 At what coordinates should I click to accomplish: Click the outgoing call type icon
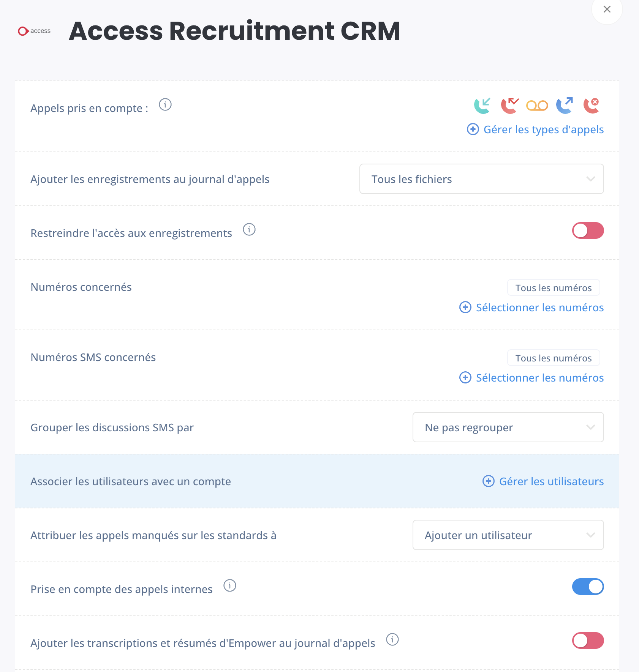[x=565, y=106]
